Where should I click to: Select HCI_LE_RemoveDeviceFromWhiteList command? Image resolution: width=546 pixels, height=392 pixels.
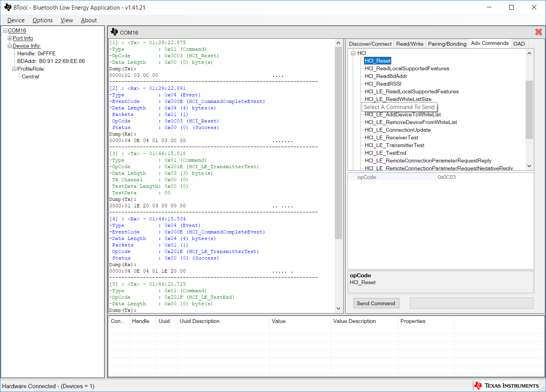click(x=410, y=122)
